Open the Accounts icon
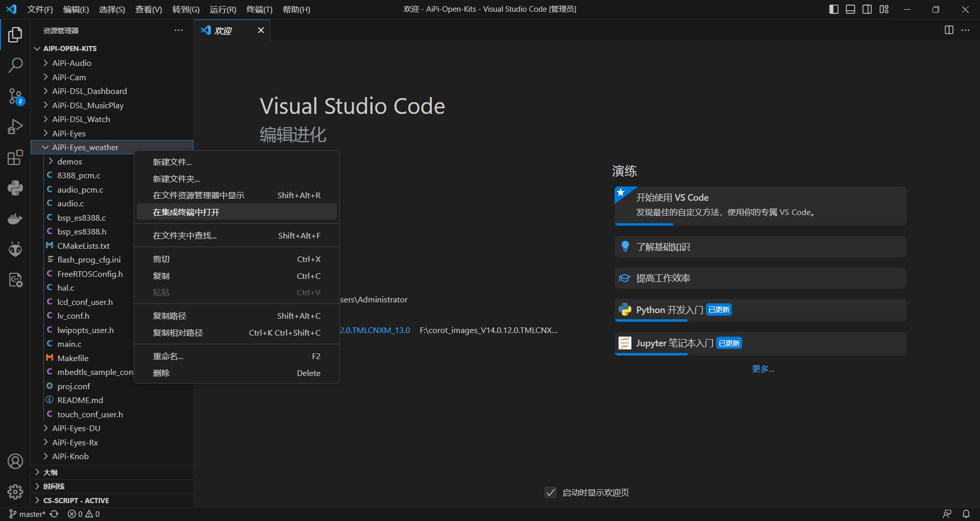Screen dimensions: 980x521 pos(15,461)
